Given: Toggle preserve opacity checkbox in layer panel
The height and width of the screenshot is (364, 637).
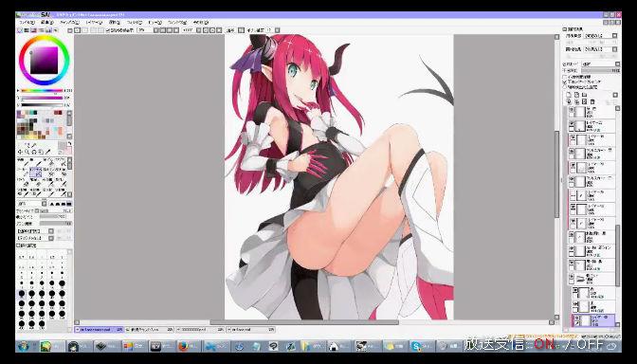Looking at the screenshot, I should point(564,77).
